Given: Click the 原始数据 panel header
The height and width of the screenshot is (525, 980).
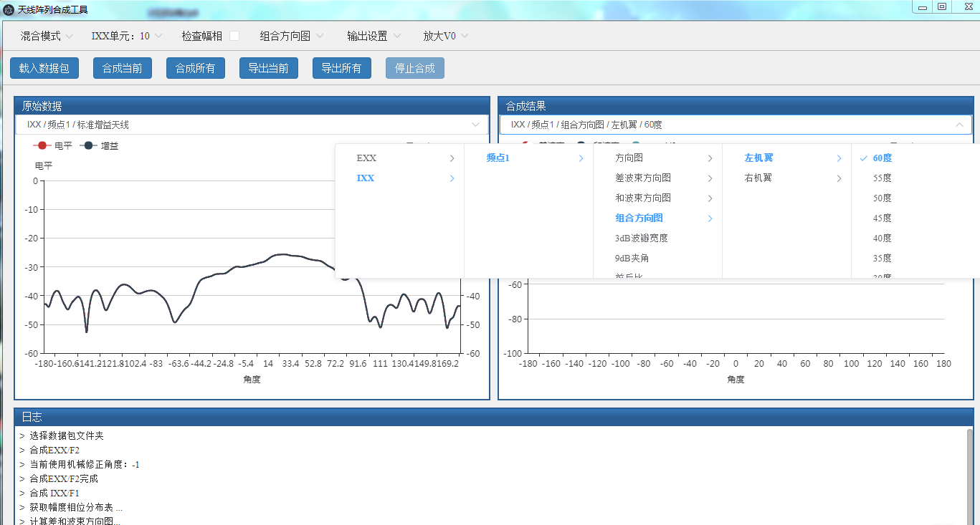Looking at the screenshot, I should [252, 106].
